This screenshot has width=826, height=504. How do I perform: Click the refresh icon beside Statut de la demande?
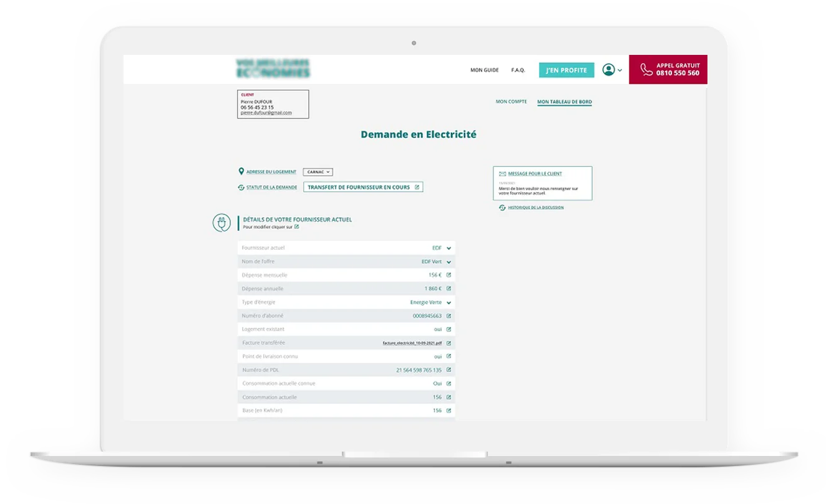(x=241, y=187)
